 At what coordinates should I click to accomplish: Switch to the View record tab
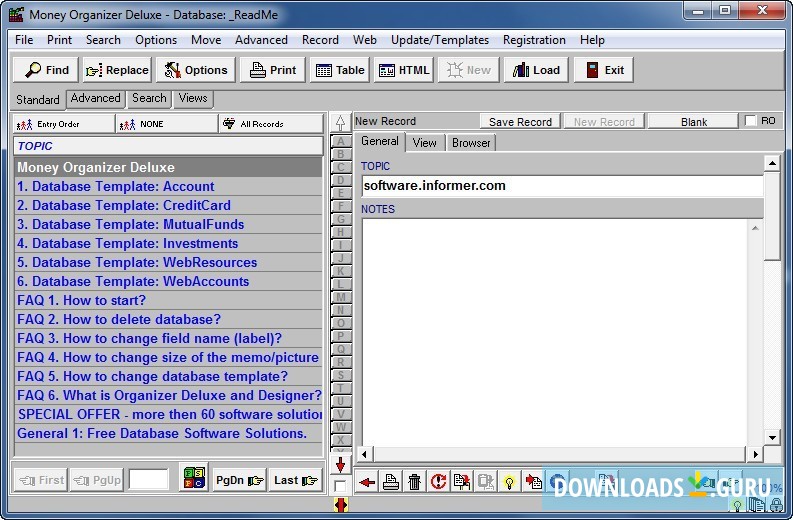[x=424, y=143]
